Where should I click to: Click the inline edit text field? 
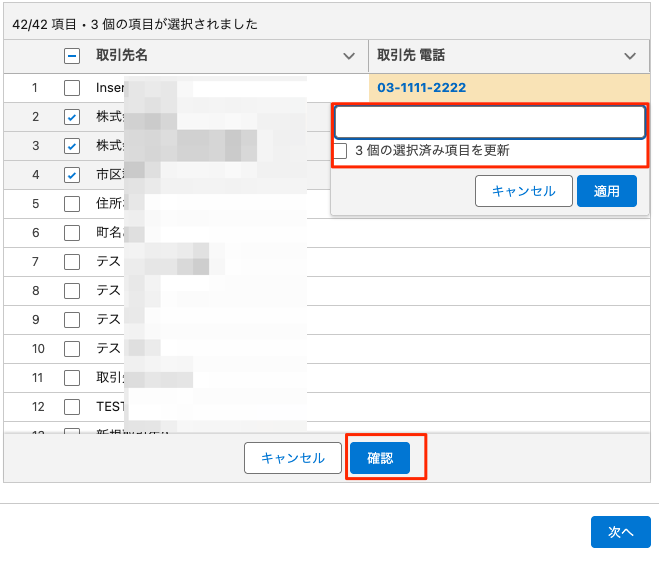coord(489,122)
